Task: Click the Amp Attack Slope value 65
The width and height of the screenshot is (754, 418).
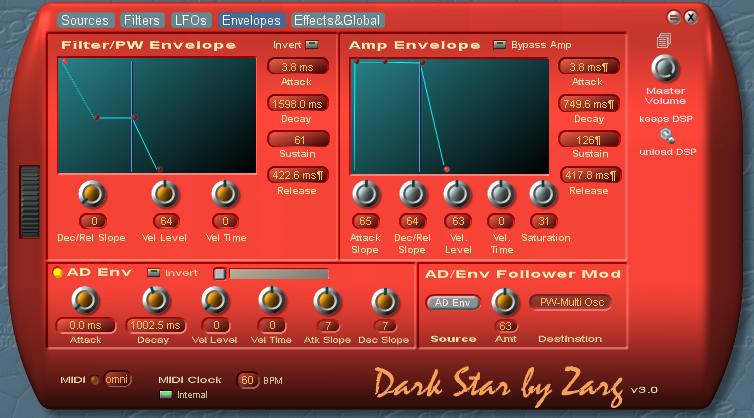Action: [x=365, y=221]
